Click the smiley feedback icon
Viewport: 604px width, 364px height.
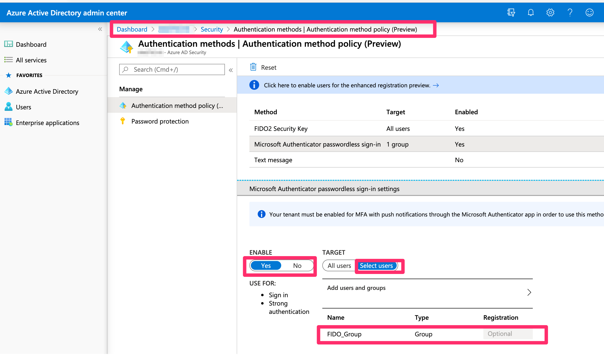pos(589,12)
